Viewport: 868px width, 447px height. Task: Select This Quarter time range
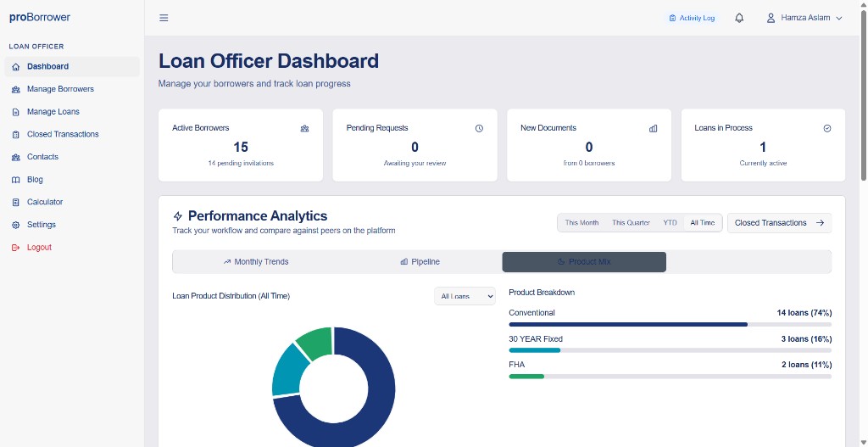click(631, 223)
